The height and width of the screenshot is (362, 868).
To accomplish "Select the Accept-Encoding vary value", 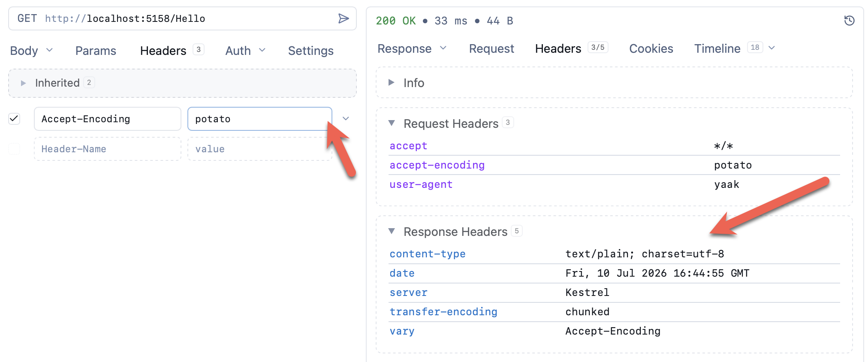I will click(613, 331).
